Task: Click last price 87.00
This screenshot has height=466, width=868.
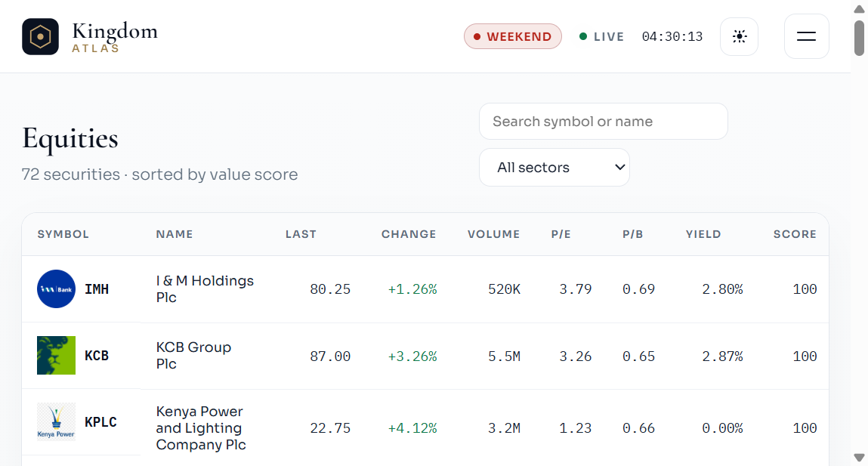Action: click(330, 356)
